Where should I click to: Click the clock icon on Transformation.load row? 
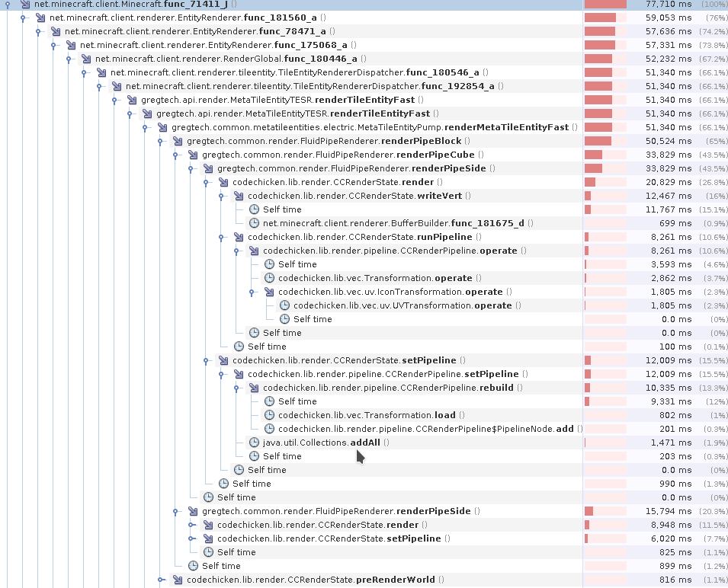coord(269,415)
